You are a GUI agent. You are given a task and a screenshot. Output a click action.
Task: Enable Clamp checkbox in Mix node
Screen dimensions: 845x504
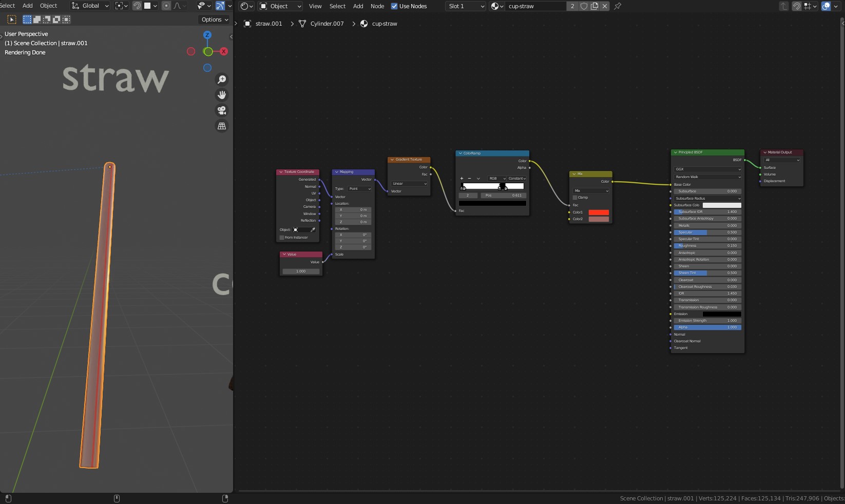pyautogui.click(x=575, y=198)
